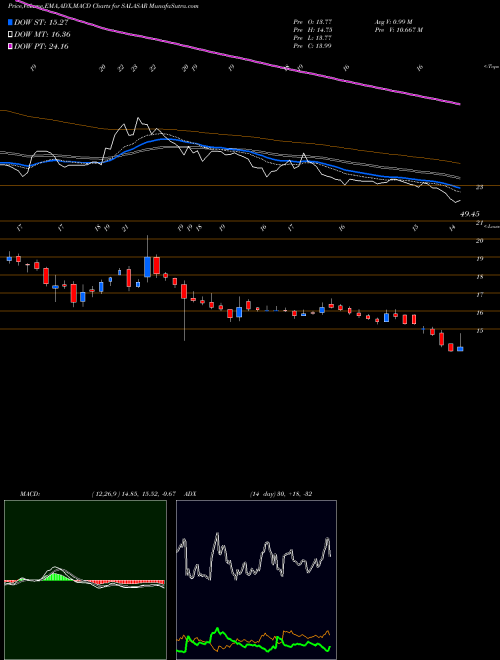Click the ADX panel title label
The width and height of the screenshot is (500, 660).
(190, 494)
